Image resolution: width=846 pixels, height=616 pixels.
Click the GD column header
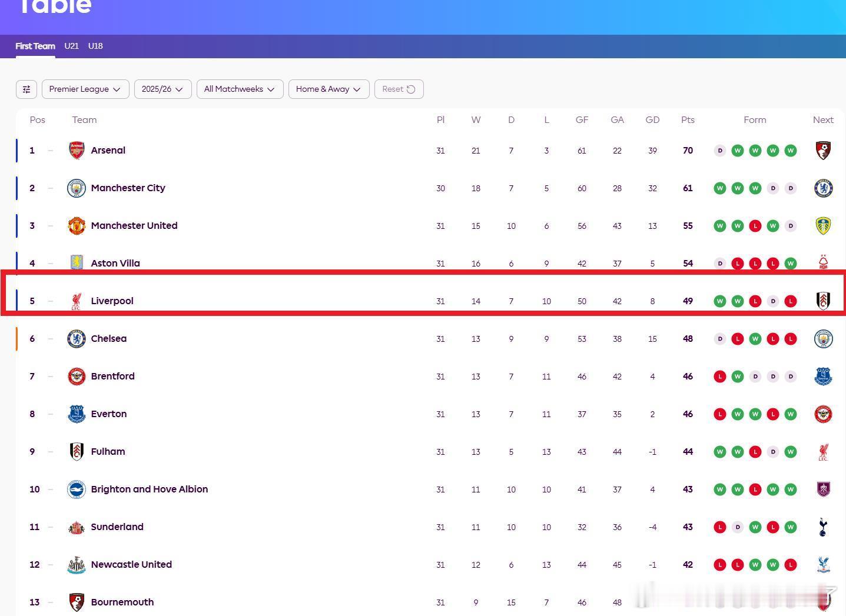[652, 120]
